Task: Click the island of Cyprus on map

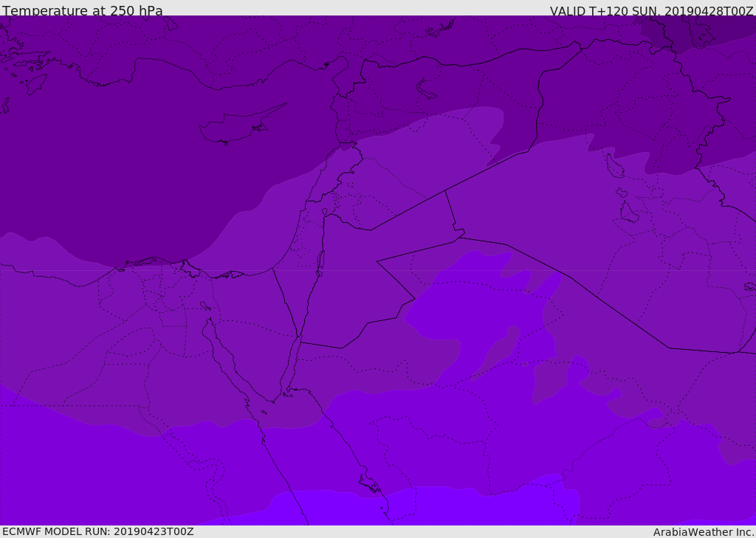Action: (242, 125)
